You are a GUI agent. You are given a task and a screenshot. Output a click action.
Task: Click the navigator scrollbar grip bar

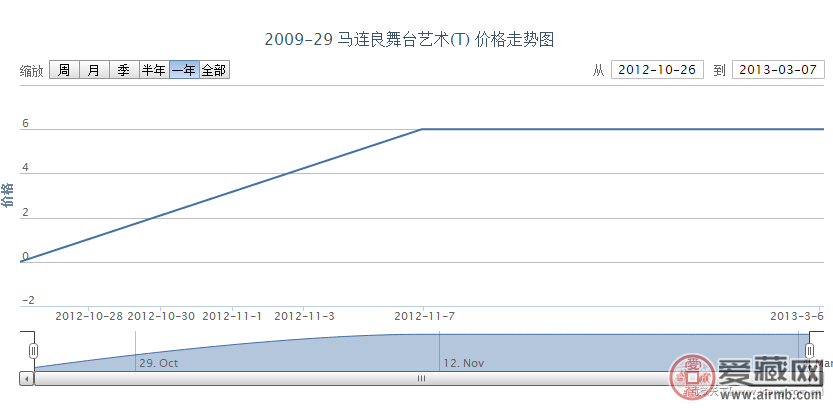point(421,379)
